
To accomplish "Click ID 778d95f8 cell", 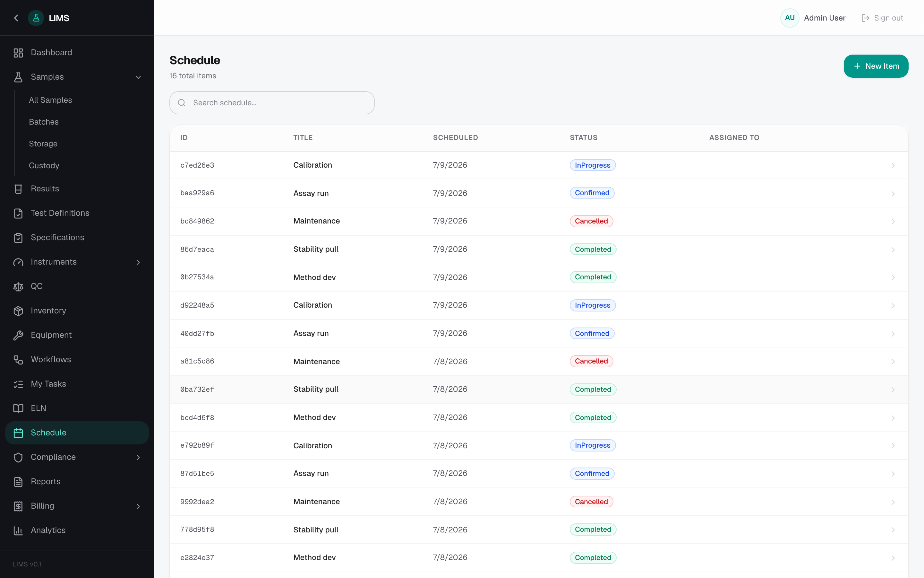I will coord(197,530).
